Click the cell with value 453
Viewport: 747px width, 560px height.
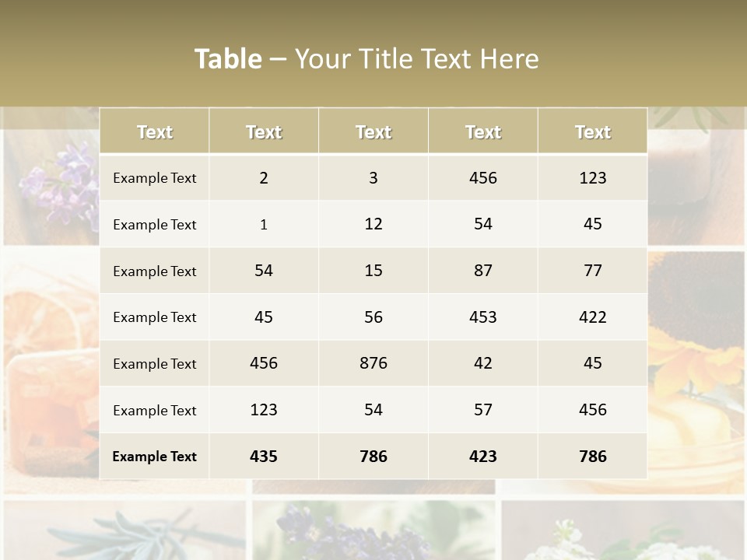pos(483,317)
